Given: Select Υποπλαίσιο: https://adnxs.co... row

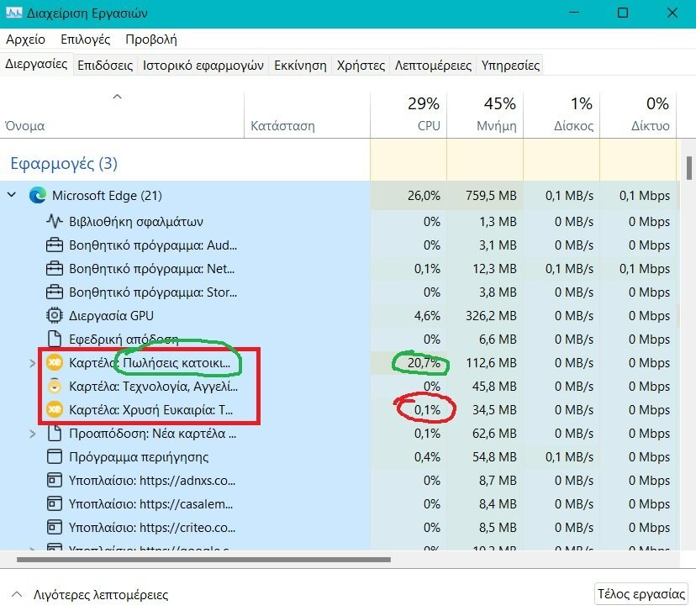Looking at the screenshot, I should click(340, 480).
